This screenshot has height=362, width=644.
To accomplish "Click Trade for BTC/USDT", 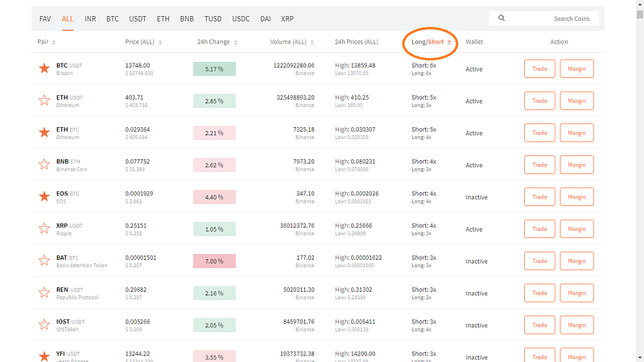I will [539, 68].
